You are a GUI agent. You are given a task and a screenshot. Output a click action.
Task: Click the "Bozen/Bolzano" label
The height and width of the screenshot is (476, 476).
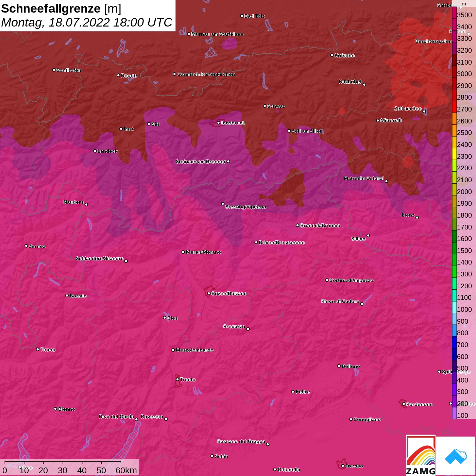(229, 293)
